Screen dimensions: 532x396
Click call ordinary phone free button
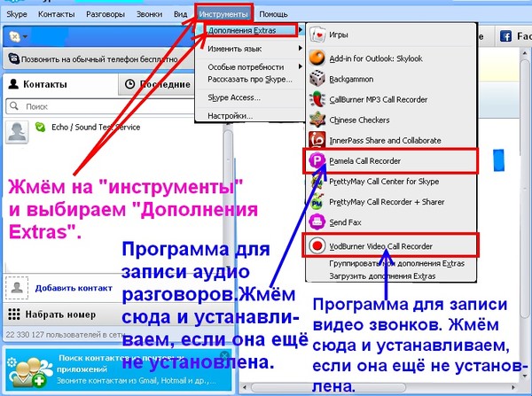[99, 59]
